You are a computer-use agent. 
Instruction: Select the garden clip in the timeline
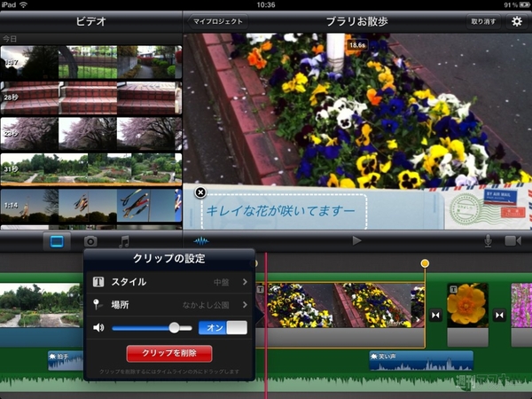pos(42,305)
